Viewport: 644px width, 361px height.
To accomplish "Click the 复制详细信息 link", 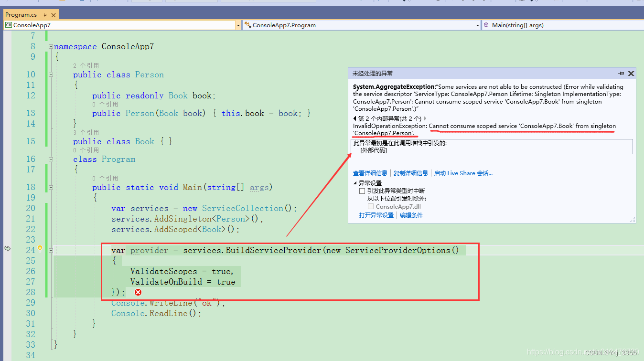I will click(x=411, y=173).
